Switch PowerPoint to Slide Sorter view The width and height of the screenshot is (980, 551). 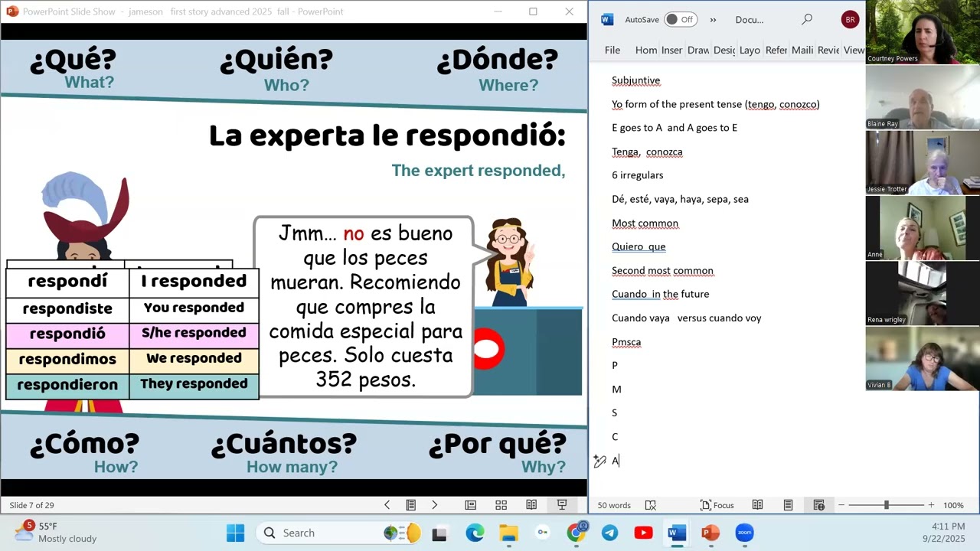click(x=501, y=505)
